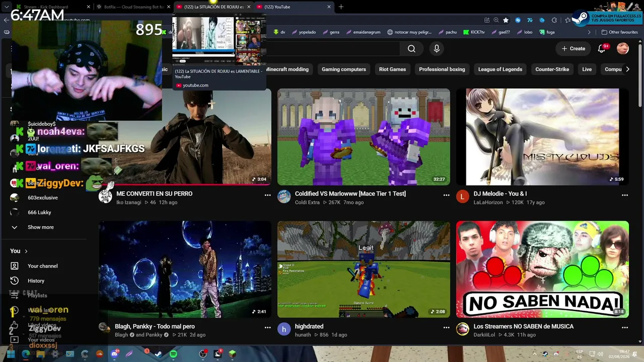
Task: Open the browser extensions puzzle icon
Action: click(554, 20)
